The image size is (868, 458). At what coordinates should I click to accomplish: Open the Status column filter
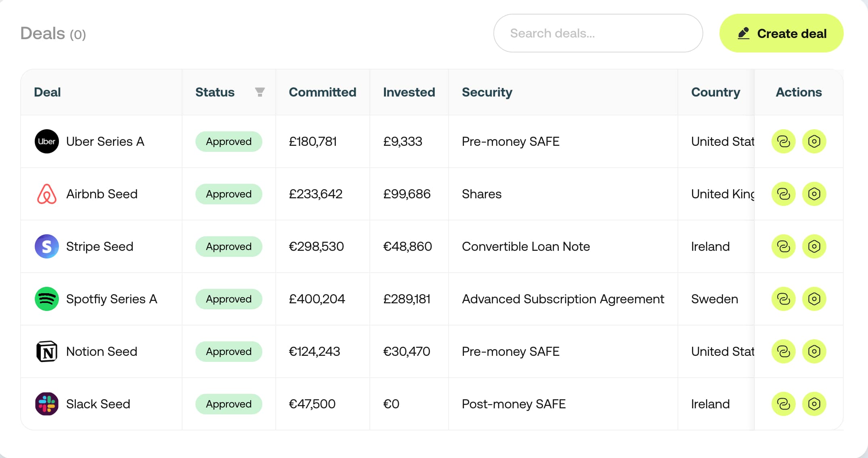(x=260, y=92)
